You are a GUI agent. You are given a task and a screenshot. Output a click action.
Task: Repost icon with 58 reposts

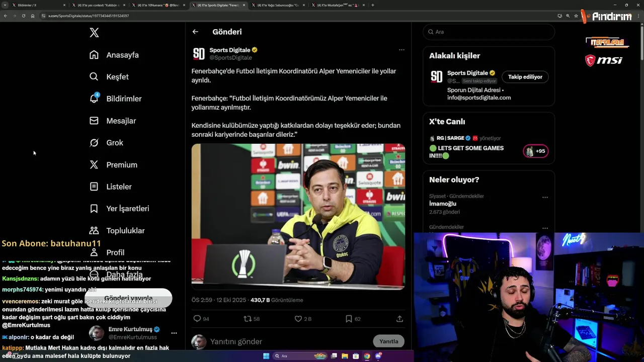tap(247, 319)
